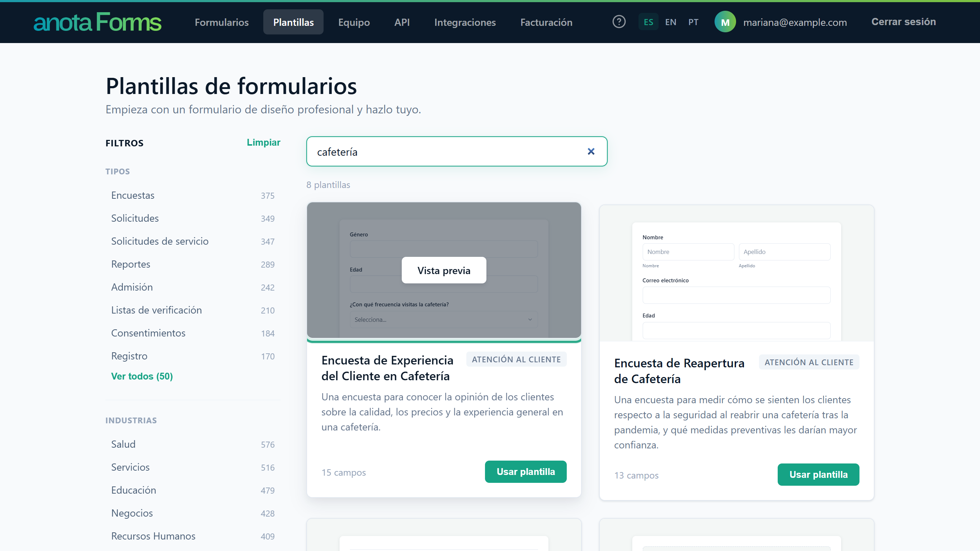980x551 pixels.
Task: Click ATENCIÓN AL CLIENTE tag on Reapertura card
Action: tap(809, 362)
